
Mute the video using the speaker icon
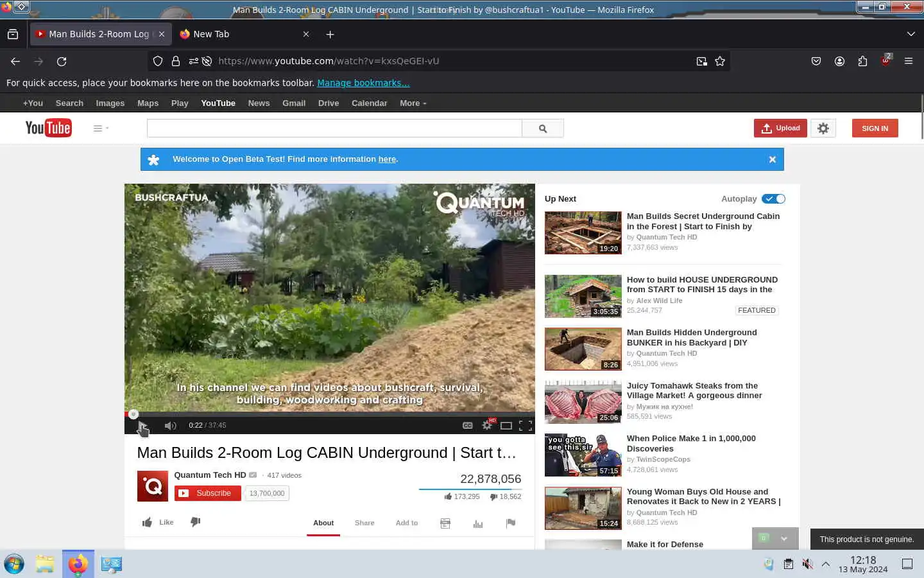point(170,426)
